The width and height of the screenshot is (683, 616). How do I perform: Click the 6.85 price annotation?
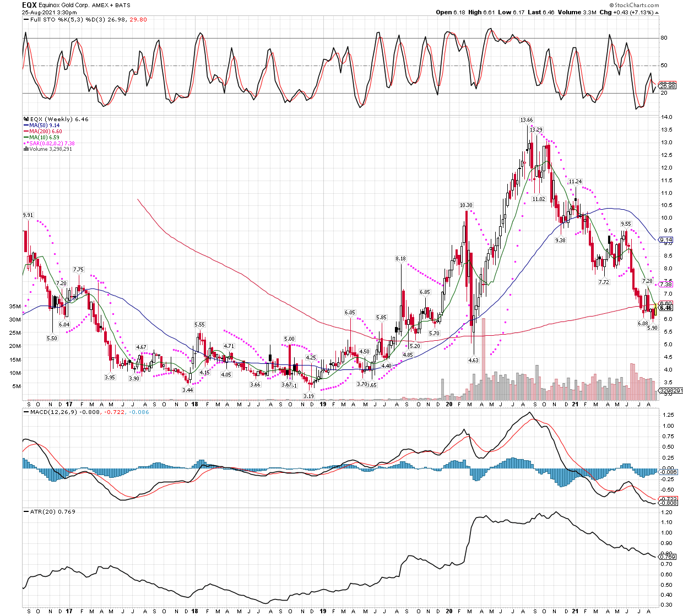click(425, 292)
